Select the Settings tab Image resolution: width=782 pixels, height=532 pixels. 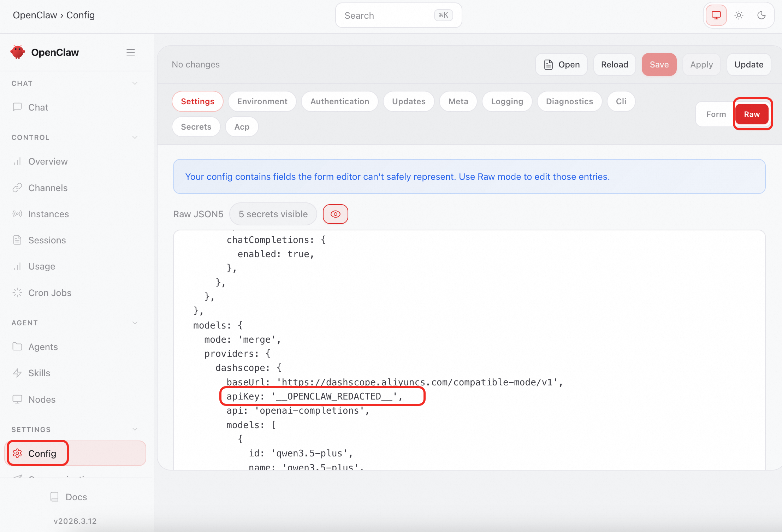[197, 101]
